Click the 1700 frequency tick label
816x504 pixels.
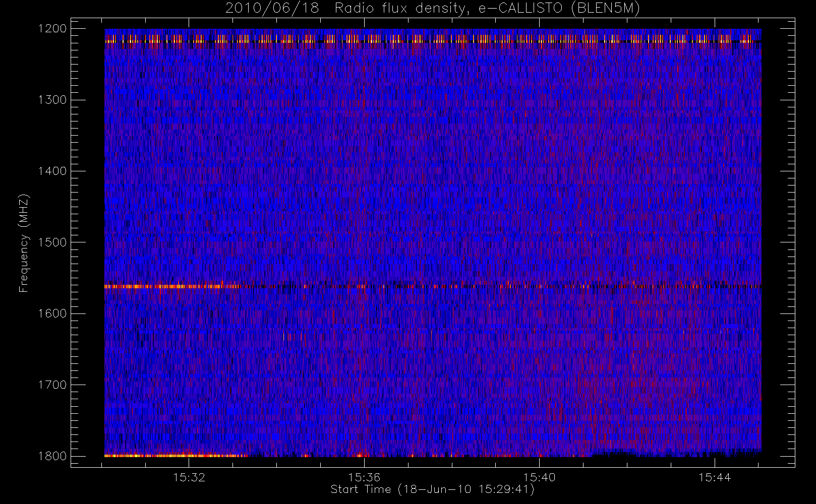52,385
